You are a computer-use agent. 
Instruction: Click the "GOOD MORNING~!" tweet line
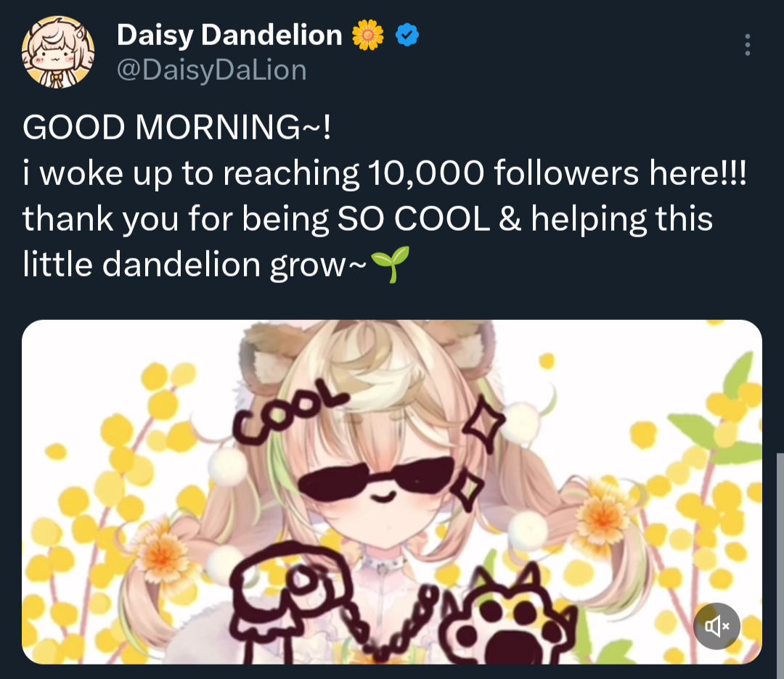point(176,128)
